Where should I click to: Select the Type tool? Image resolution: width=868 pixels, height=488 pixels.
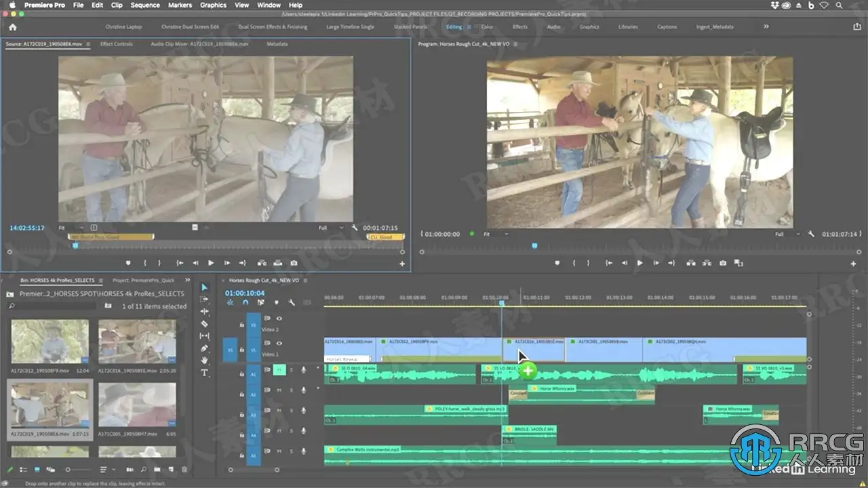(x=205, y=373)
